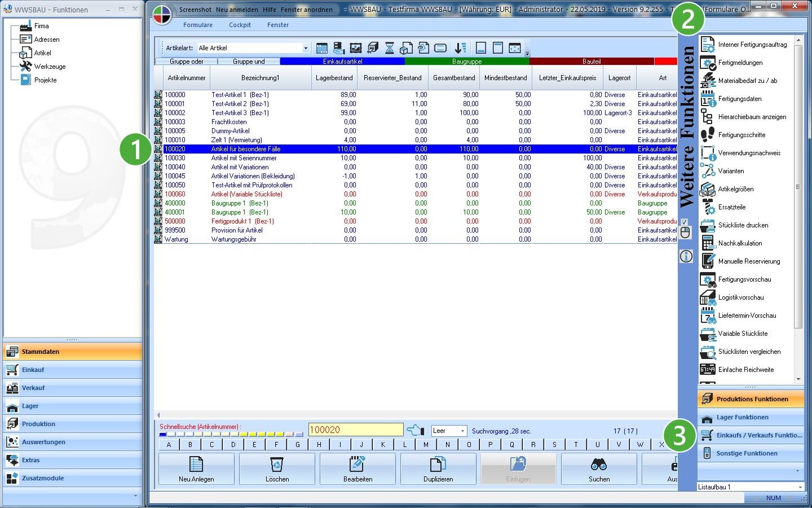Open the Formulare menu

coord(198,25)
